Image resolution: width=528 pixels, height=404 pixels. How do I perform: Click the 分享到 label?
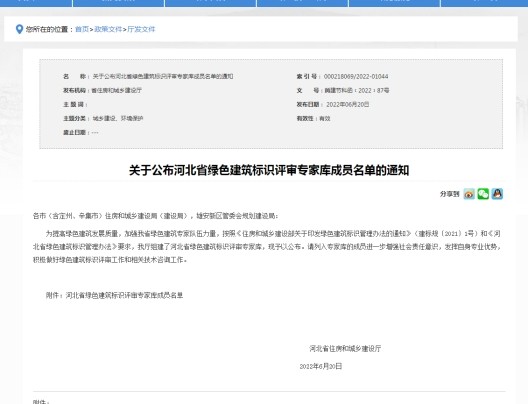(x=450, y=194)
